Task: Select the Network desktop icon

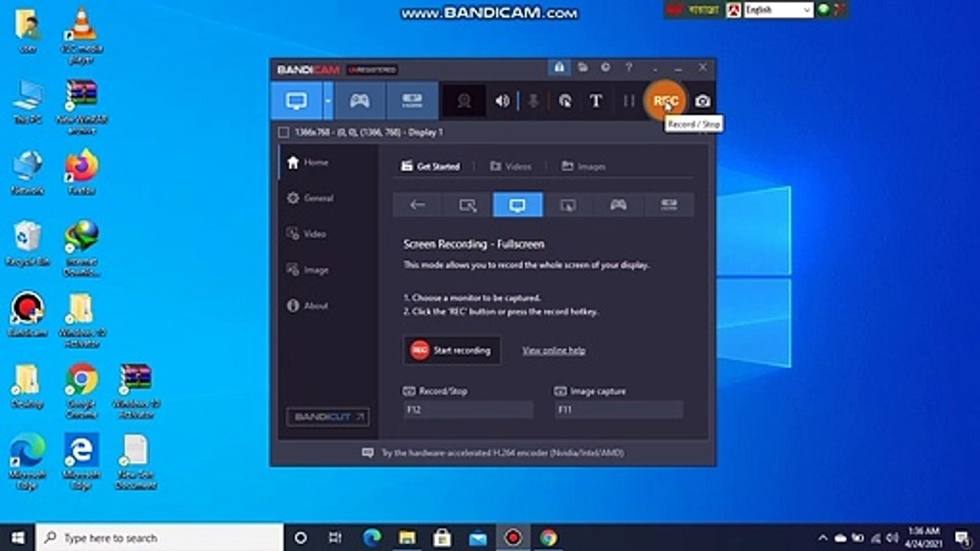Action: pyautogui.click(x=27, y=172)
